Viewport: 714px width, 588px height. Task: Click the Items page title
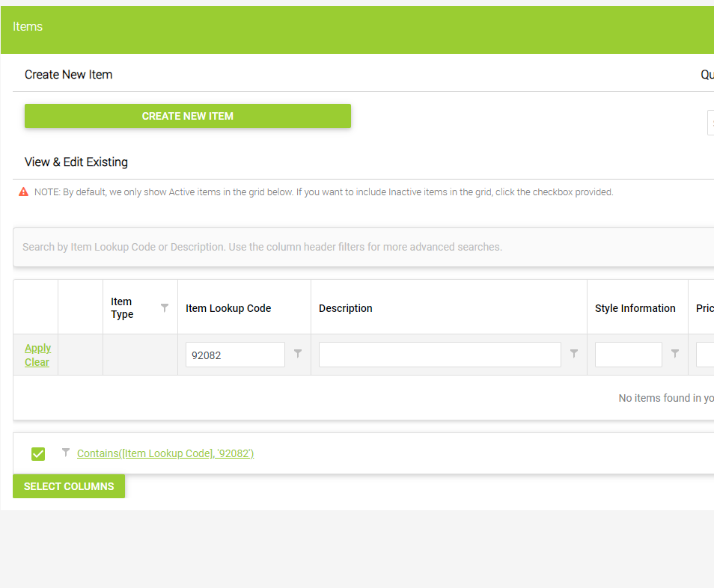[28, 26]
